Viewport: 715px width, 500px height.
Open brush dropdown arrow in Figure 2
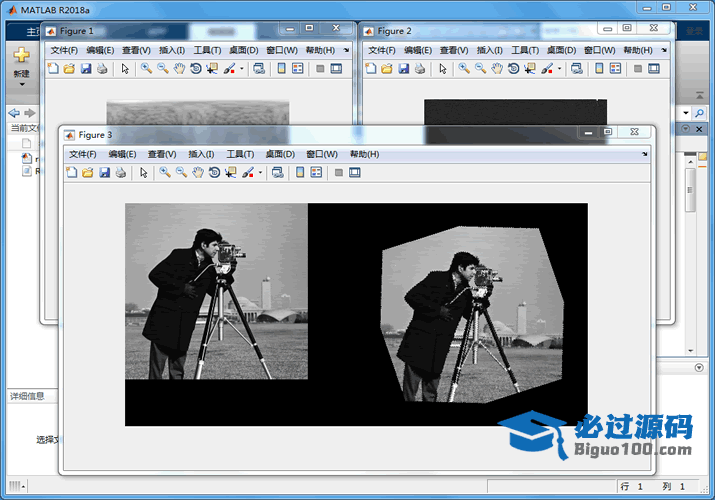coord(560,68)
